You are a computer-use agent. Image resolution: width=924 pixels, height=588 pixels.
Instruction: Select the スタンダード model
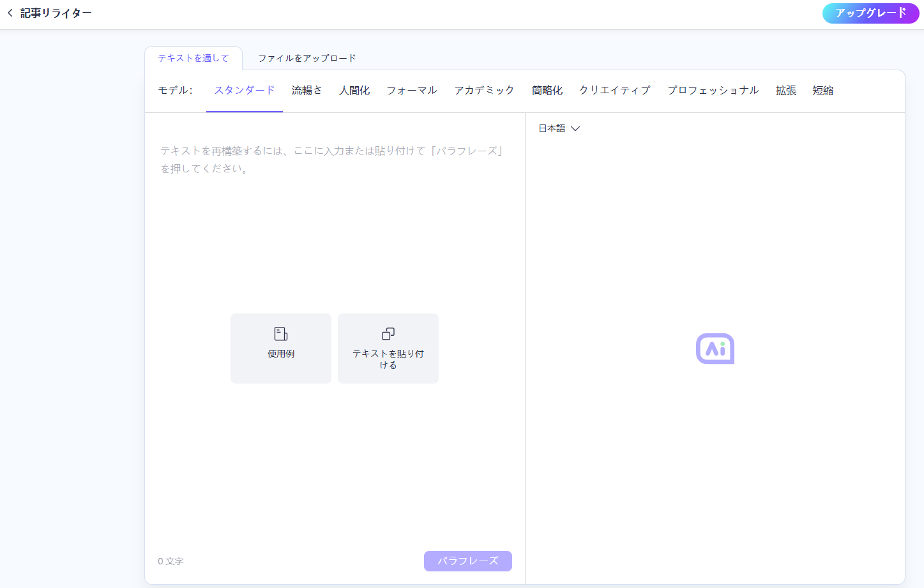245,90
